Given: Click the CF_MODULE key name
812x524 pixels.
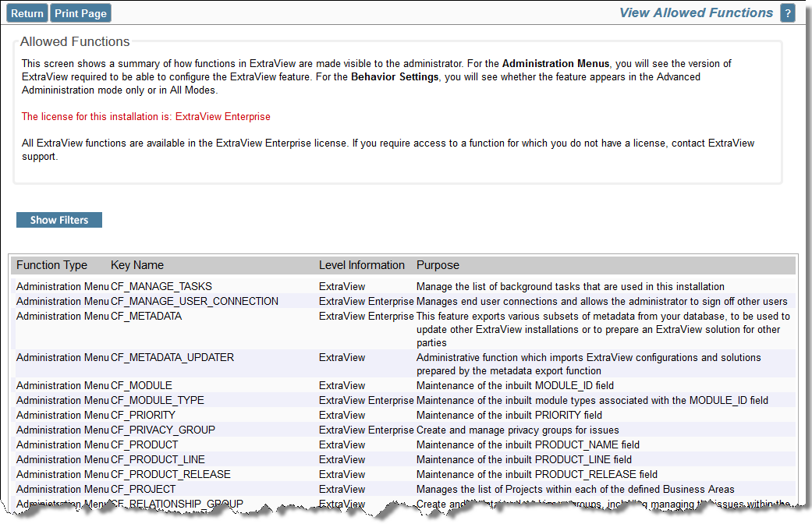Looking at the screenshot, I should (141, 385).
